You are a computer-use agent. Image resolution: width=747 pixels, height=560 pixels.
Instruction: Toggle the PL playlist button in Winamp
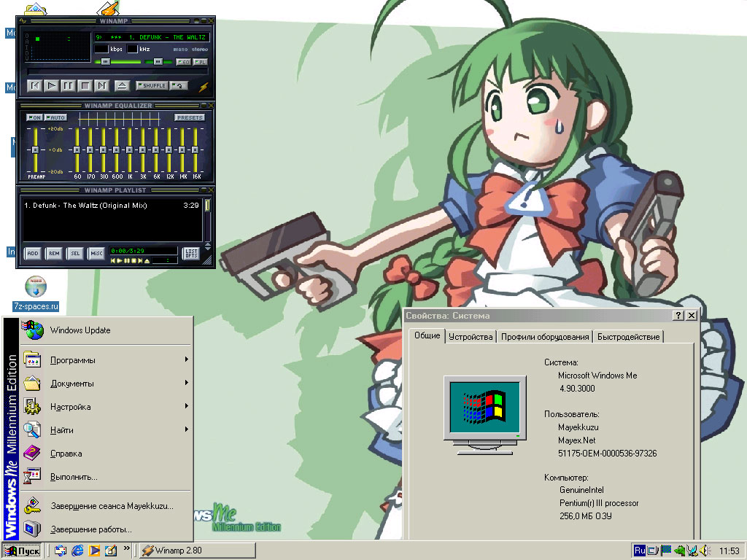(201, 62)
